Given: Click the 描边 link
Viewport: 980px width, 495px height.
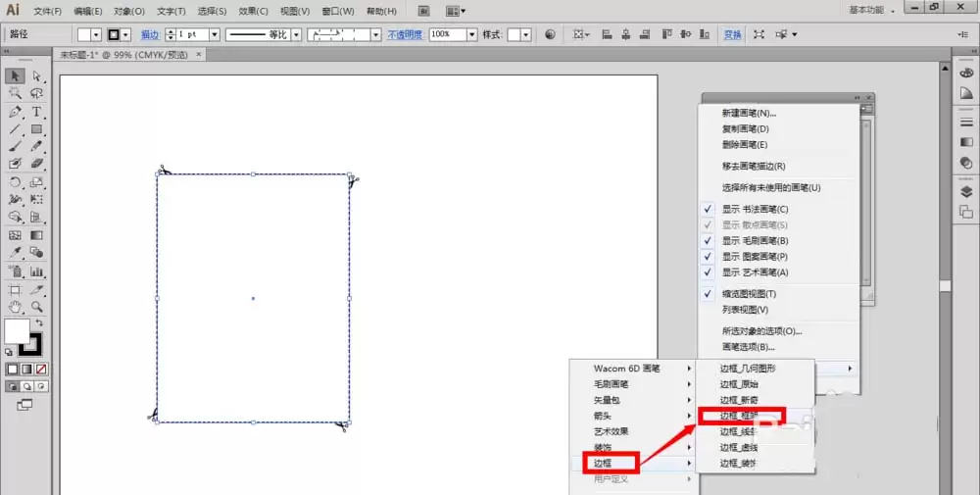Looking at the screenshot, I should (x=150, y=35).
